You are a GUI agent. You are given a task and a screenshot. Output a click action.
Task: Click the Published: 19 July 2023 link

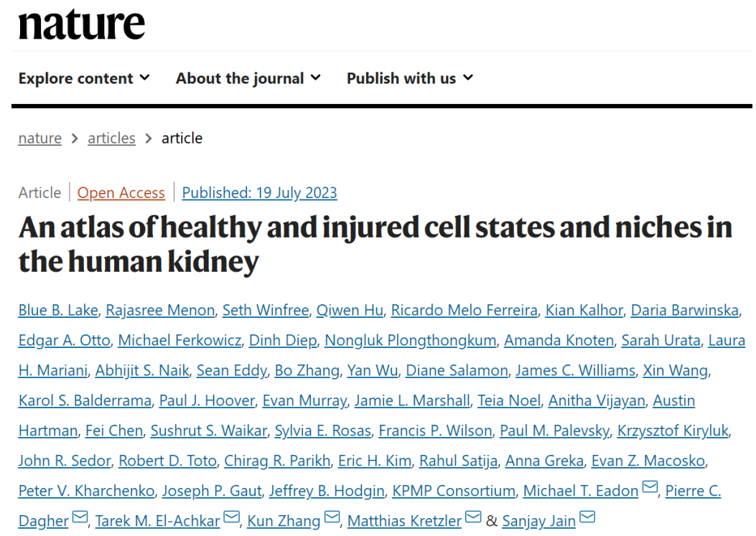pyautogui.click(x=259, y=193)
